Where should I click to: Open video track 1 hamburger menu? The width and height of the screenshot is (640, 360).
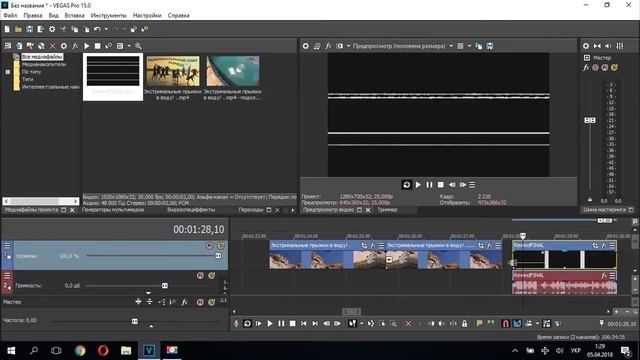click(7, 245)
